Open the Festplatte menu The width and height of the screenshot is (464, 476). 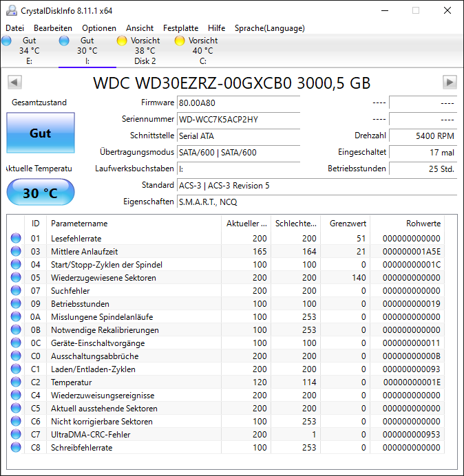point(180,28)
